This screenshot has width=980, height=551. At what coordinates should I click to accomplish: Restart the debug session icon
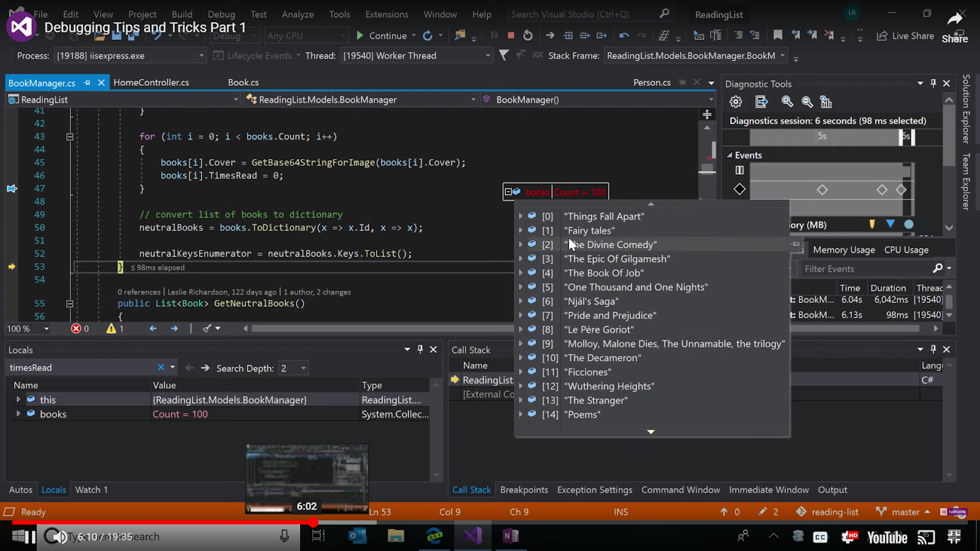coord(528,36)
